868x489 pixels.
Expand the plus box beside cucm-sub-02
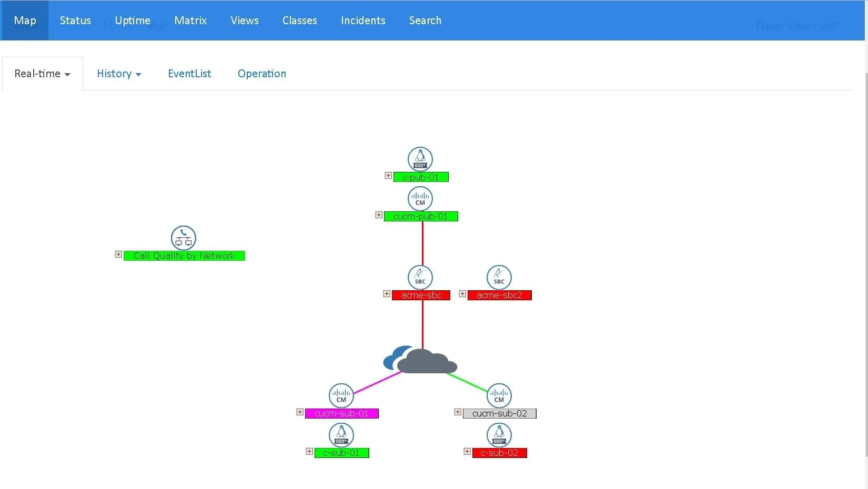tap(457, 412)
